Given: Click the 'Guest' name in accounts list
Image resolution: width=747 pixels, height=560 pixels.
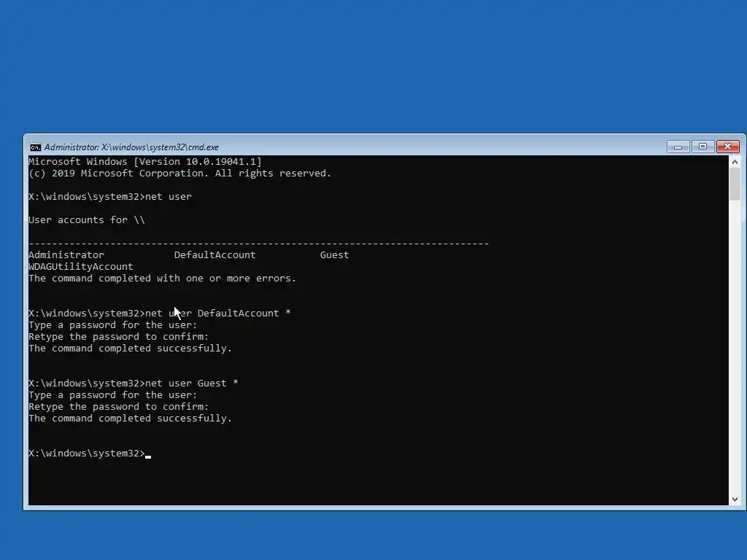Looking at the screenshot, I should (x=334, y=254).
